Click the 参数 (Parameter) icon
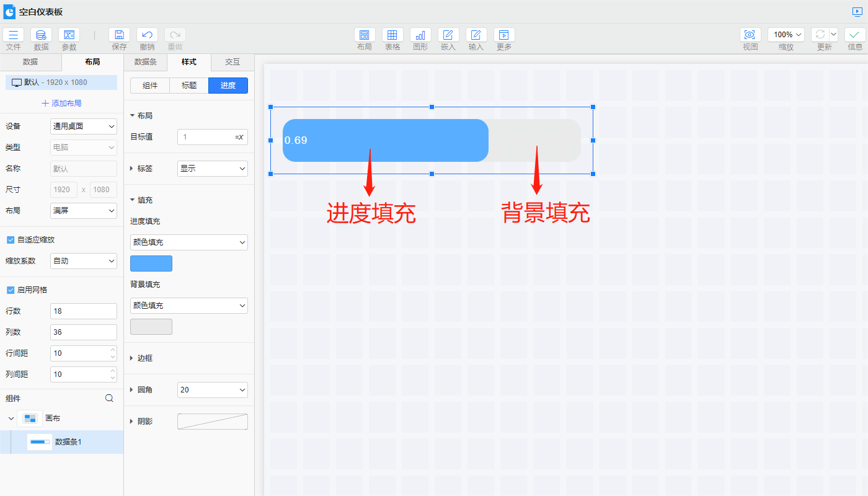Screen dimensions: 868x496 point(69,35)
